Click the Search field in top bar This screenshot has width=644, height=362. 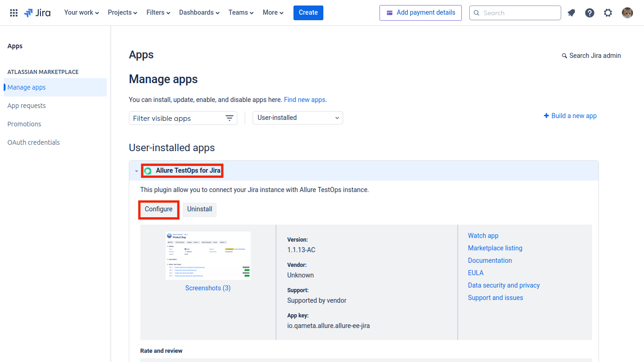click(515, 13)
